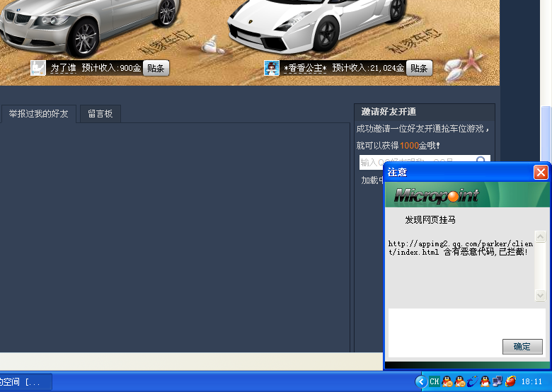This screenshot has height=392, width=552.
Task: Click the avatar icon of 香香公主
Action: coord(272,68)
